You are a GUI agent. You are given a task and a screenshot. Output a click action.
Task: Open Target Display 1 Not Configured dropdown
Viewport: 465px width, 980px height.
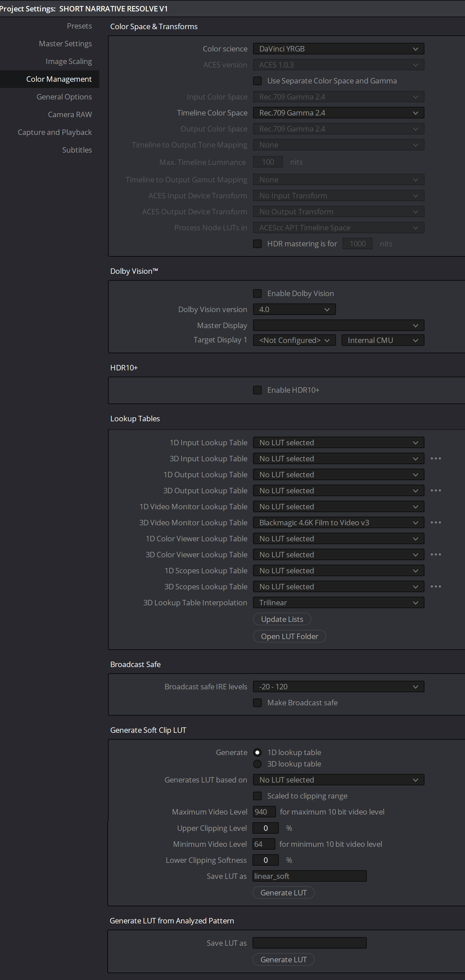click(x=294, y=340)
